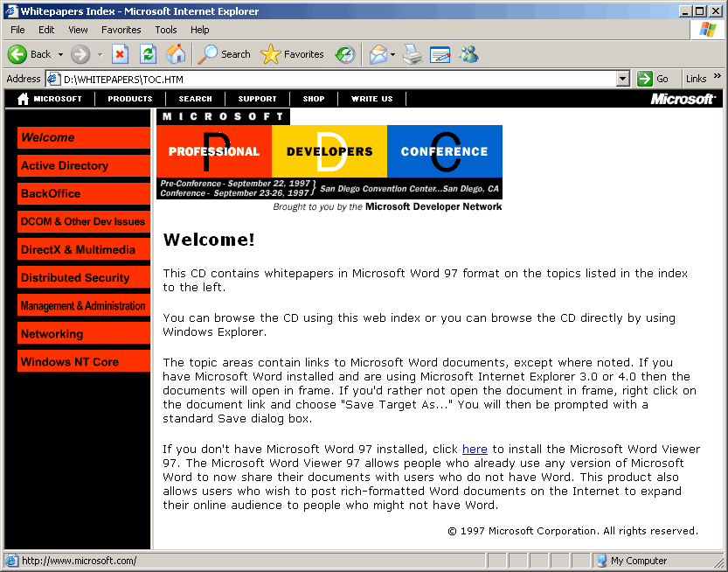Screen dimensions: 728x572
Task: Open the File menu
Action: pos(17,30)
